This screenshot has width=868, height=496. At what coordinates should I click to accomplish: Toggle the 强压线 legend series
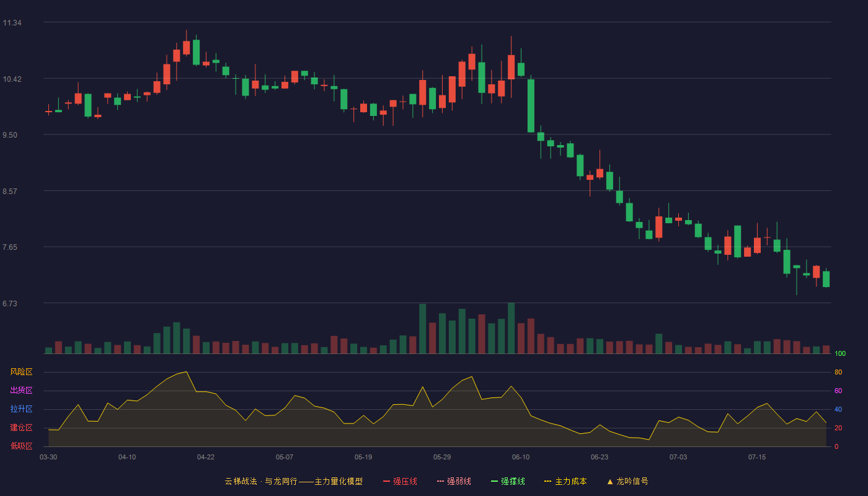(x=400, y=481)
